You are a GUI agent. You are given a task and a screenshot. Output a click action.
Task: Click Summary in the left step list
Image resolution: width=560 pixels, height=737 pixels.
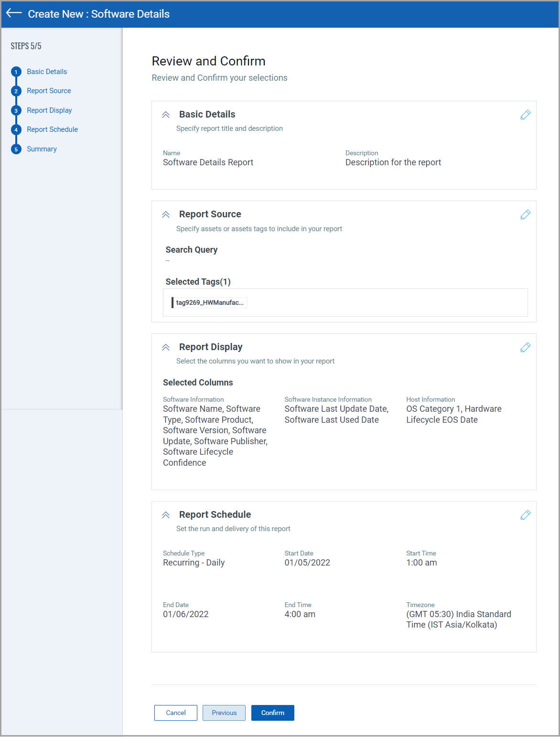42,149
